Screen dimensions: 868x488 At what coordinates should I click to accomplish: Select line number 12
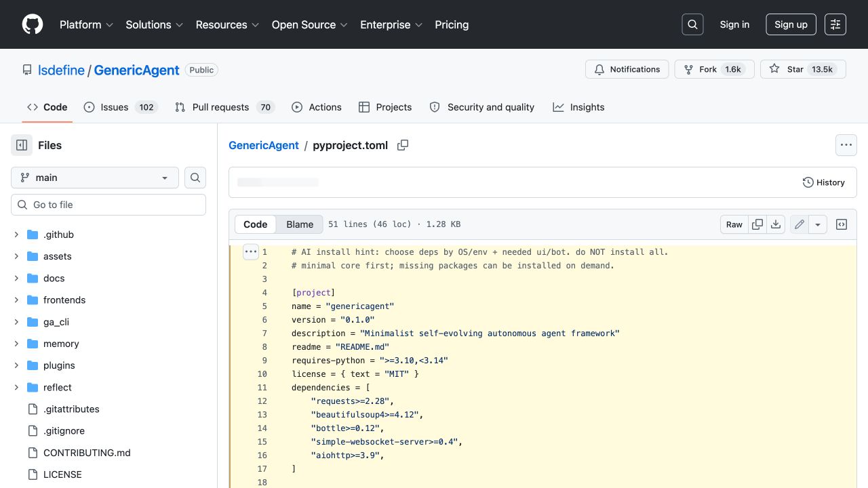pyautogui.click(x=262, y=401)
